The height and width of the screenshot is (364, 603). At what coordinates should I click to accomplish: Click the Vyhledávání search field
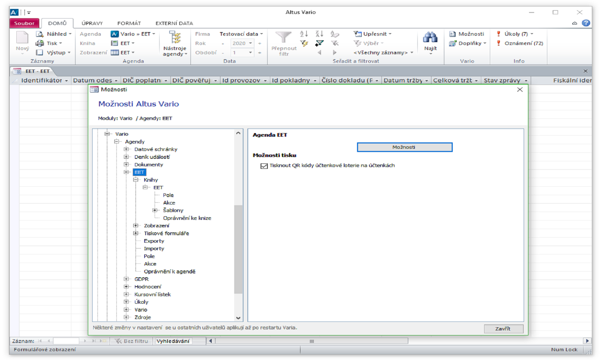(x=173, y=341)
